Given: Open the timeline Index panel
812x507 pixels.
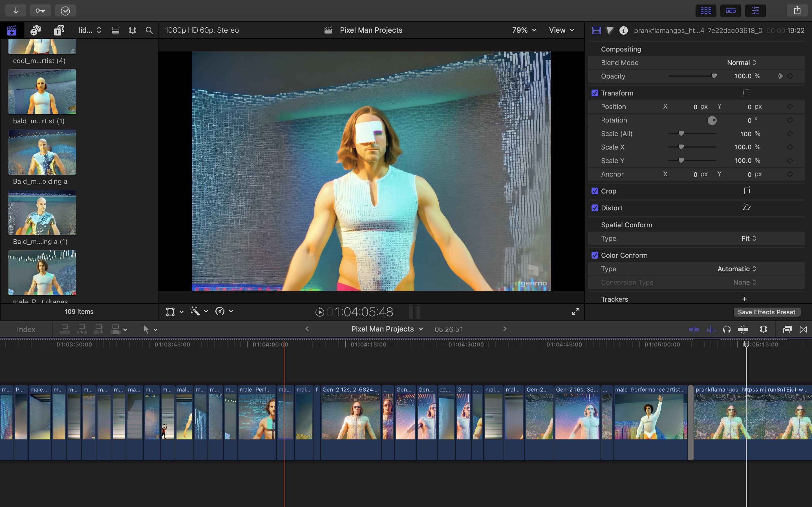Looking at the screenshot, I should point(26,330).
